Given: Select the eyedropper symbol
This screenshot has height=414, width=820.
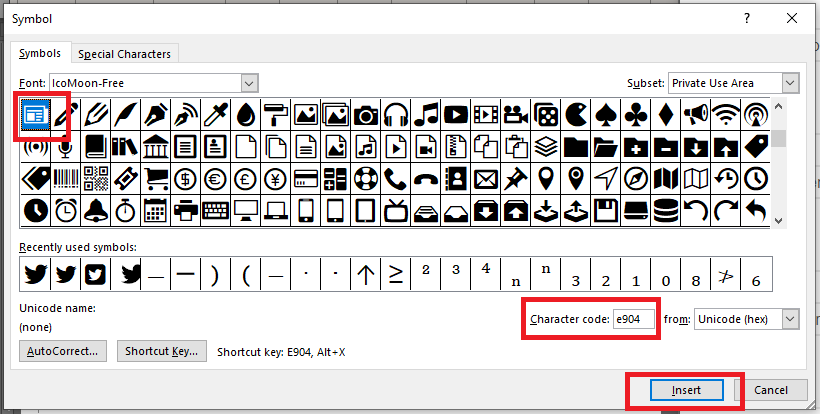Looking at the screenshot, I should point(215,114).
